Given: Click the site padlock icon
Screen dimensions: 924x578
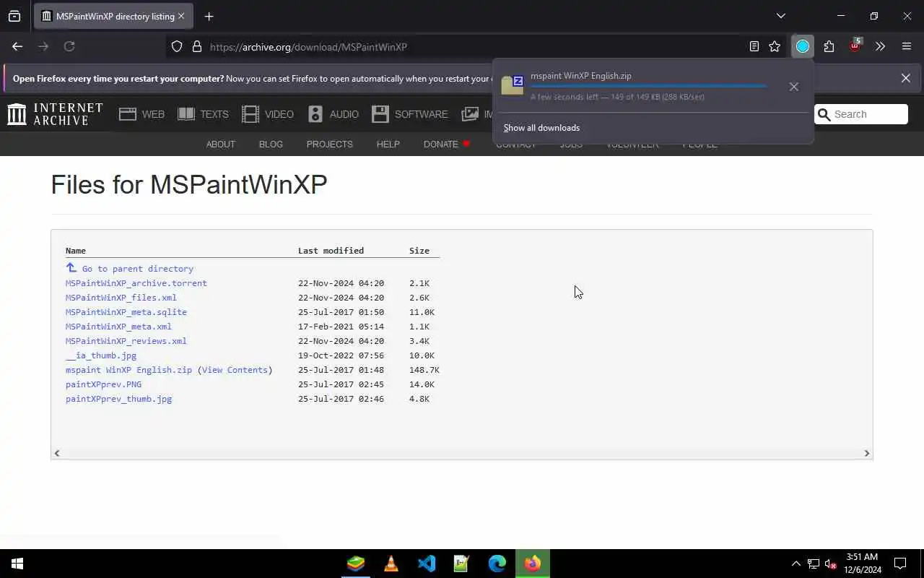Looking at the screenshot, I should point(196,46).
